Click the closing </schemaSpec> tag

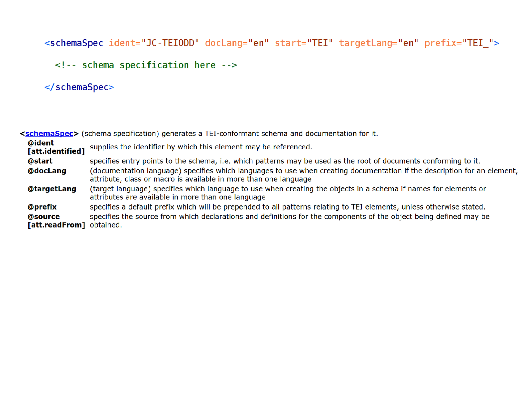pos(79,87)
